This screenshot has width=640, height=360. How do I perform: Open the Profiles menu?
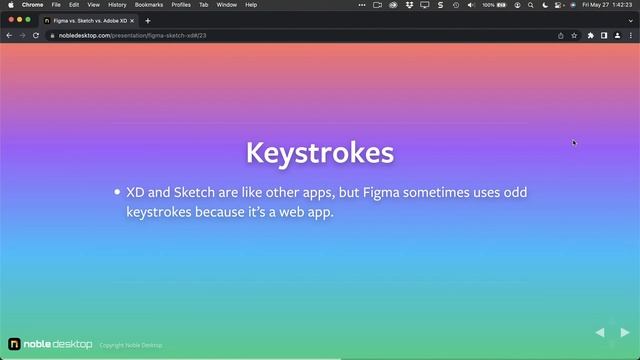pos(181,5)
